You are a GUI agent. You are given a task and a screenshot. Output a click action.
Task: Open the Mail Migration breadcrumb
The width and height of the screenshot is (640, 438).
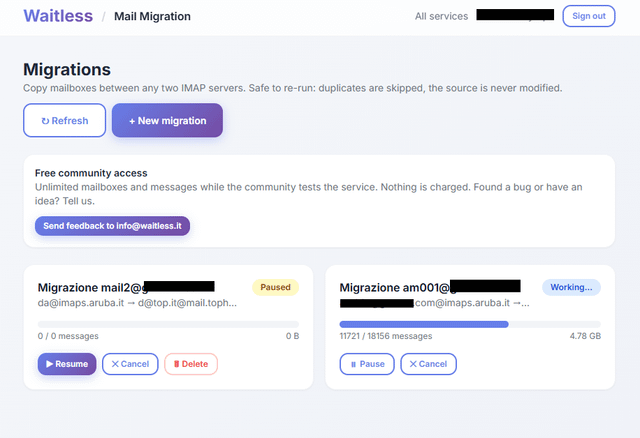pyautogui.click(x=152, y=16)
